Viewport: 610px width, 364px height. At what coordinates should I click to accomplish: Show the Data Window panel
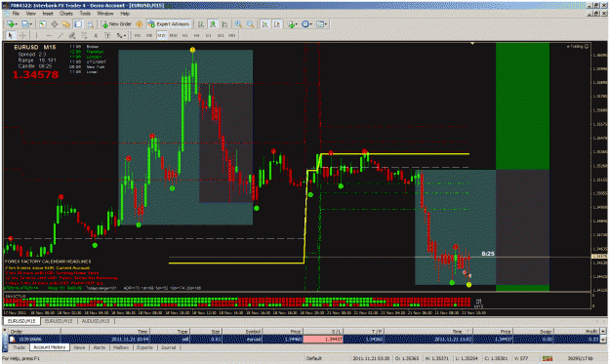(x=55, y=24)
